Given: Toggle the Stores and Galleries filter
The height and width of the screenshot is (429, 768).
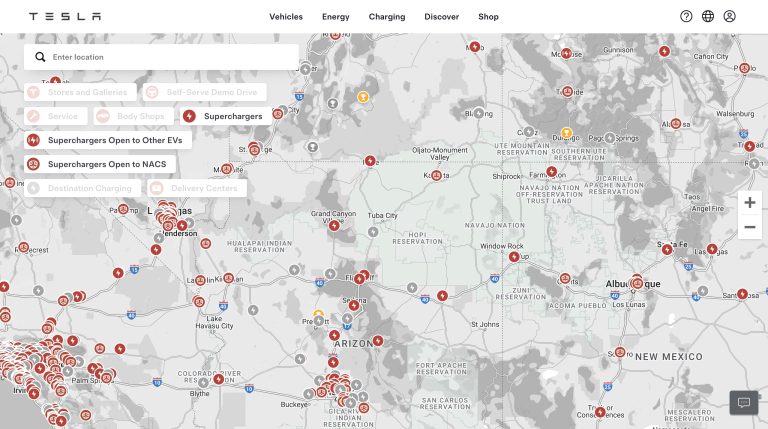Looking at the screenshot, I should pos(80,92).
